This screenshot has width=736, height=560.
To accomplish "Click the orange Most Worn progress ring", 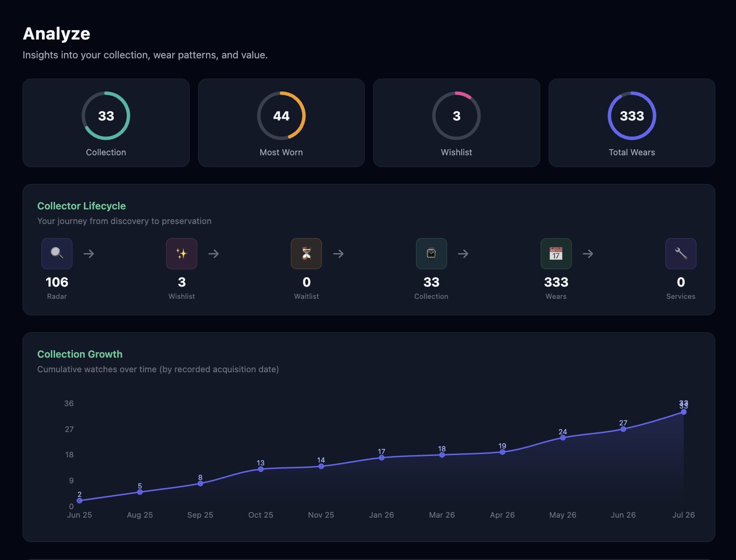I will [281, 116].
